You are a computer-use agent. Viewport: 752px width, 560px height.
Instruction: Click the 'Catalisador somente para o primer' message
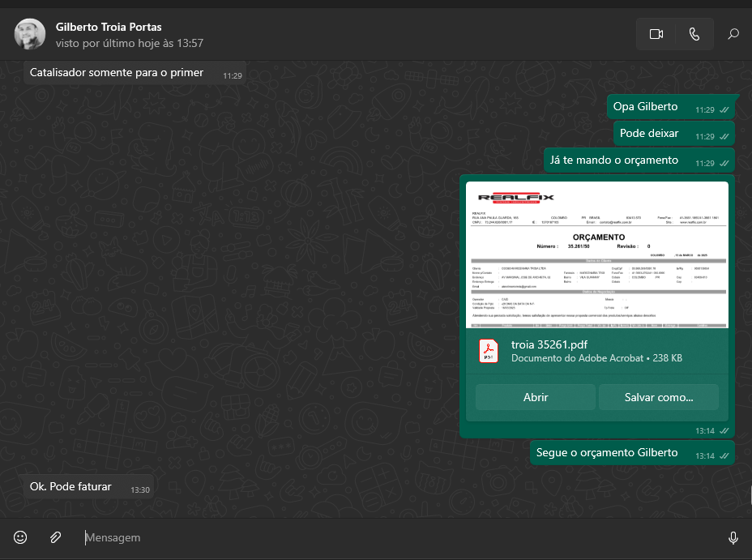(x=117, y=73)
